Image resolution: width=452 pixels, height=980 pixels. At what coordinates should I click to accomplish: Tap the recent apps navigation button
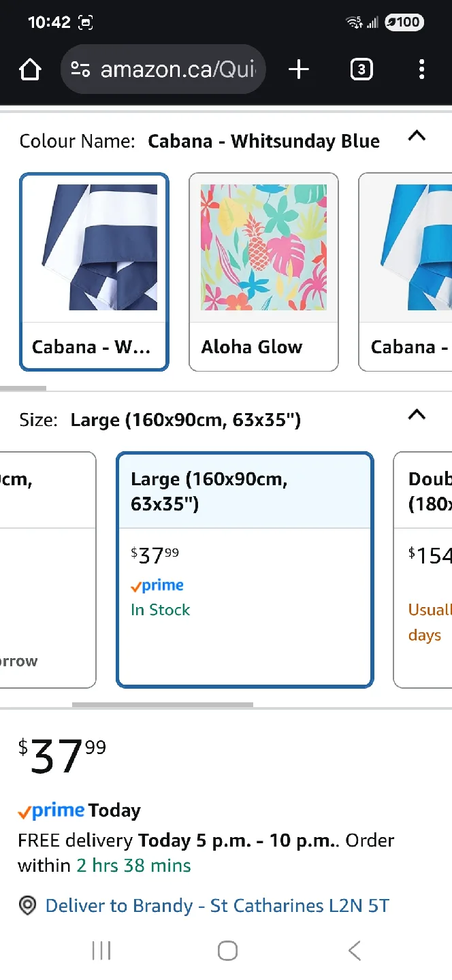(101, 950)
